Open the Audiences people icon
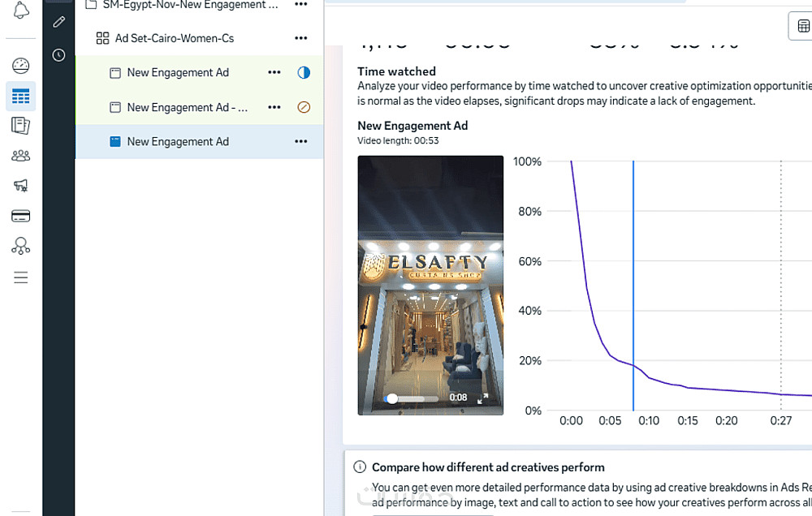This screenshot has height=516, width=812. pyautogui.click(x=21, y=156)
